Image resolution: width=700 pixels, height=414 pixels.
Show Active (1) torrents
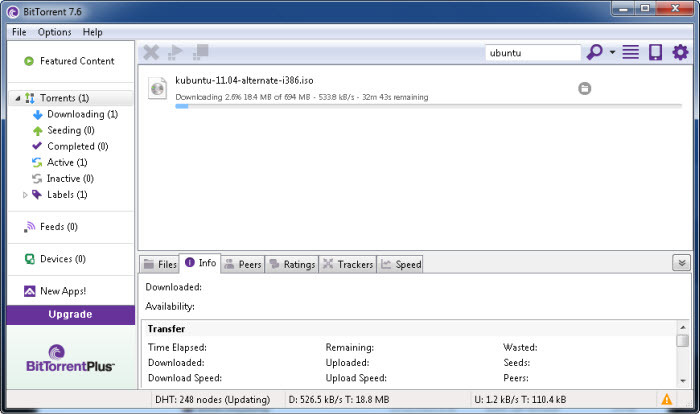click(x=67, y=163)
